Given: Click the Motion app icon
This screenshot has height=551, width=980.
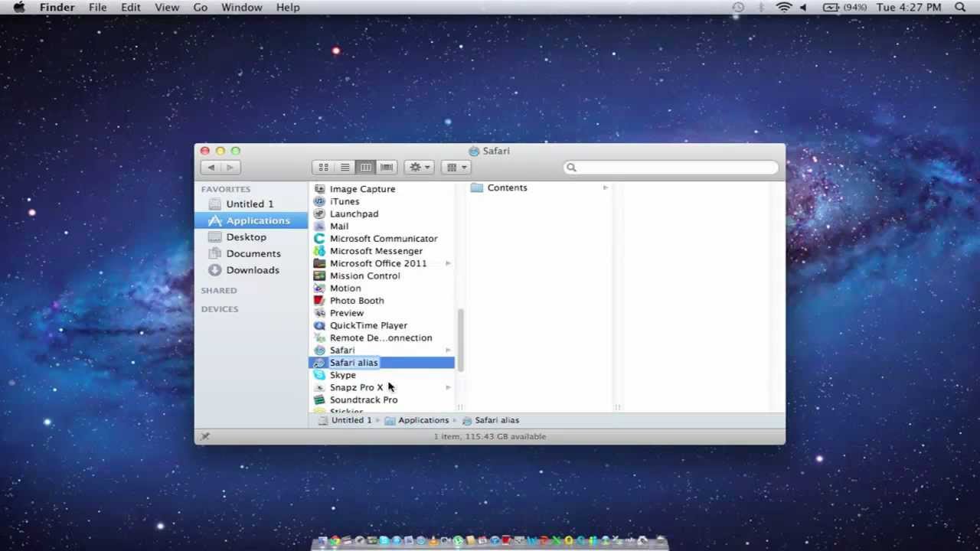Looking at the screenshot, I should point(319,289).
